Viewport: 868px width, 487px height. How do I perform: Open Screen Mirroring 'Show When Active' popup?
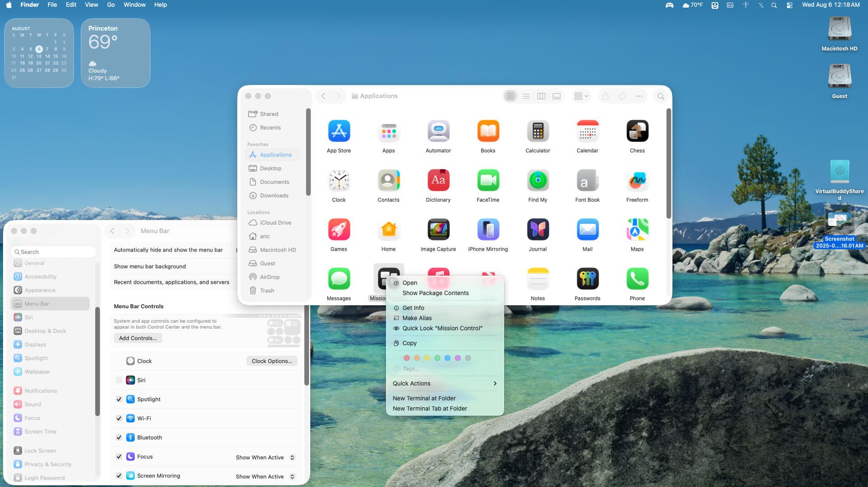coord(265,477)
